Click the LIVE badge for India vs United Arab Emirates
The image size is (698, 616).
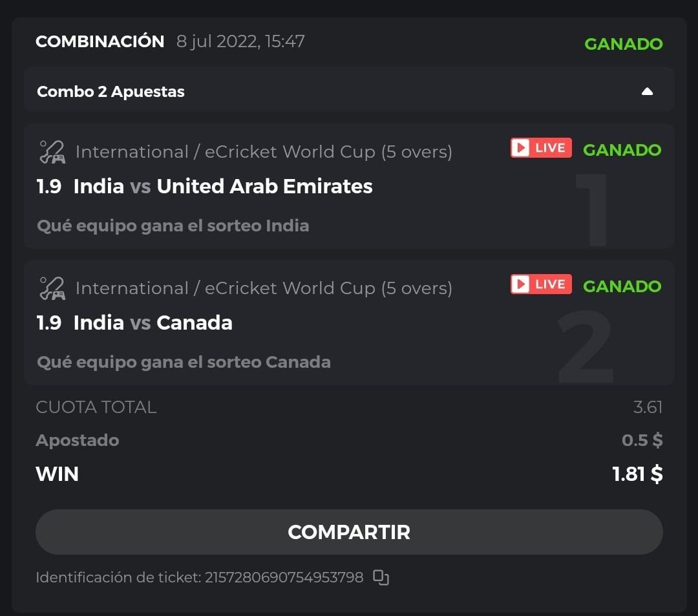[541, 148]
